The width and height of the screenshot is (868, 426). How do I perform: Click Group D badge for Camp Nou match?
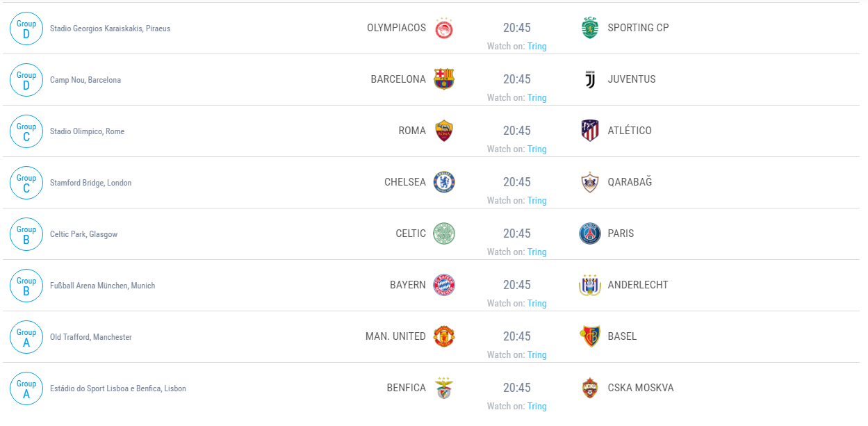26,80
